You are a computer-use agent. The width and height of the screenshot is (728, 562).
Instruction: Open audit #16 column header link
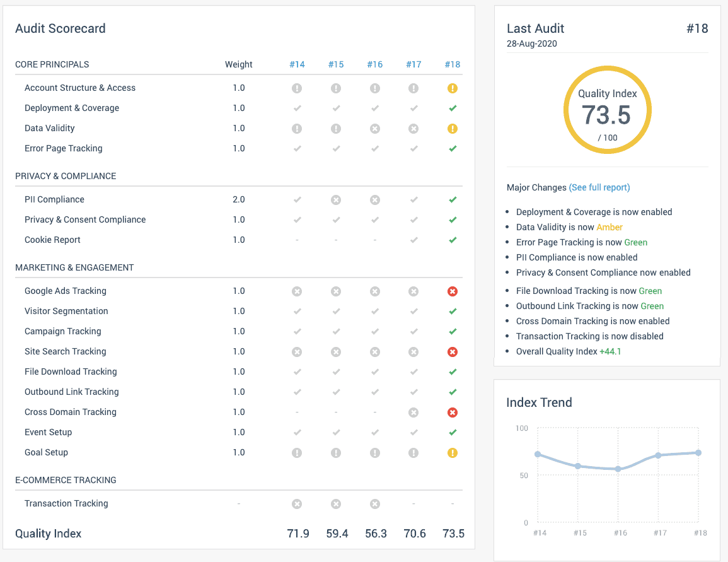tap(375, 64)
